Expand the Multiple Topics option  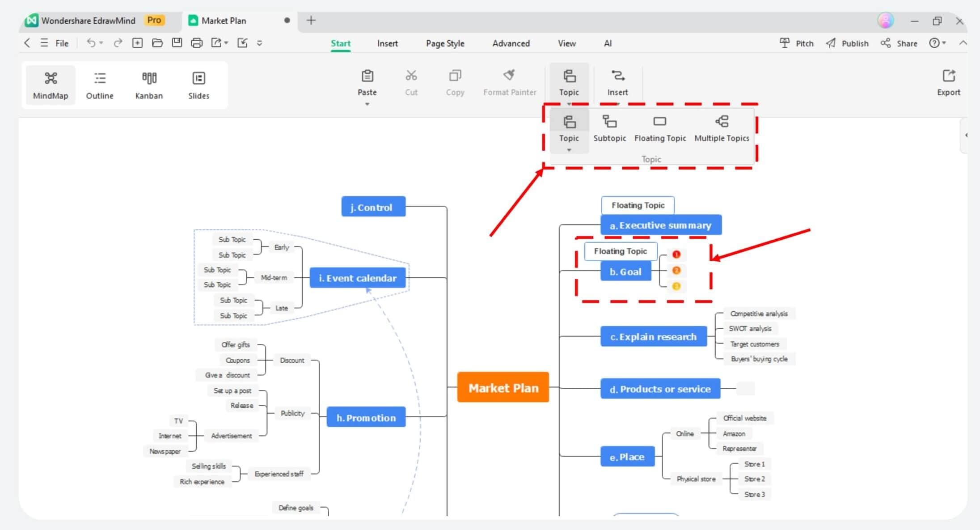click(x=721, y=127)
